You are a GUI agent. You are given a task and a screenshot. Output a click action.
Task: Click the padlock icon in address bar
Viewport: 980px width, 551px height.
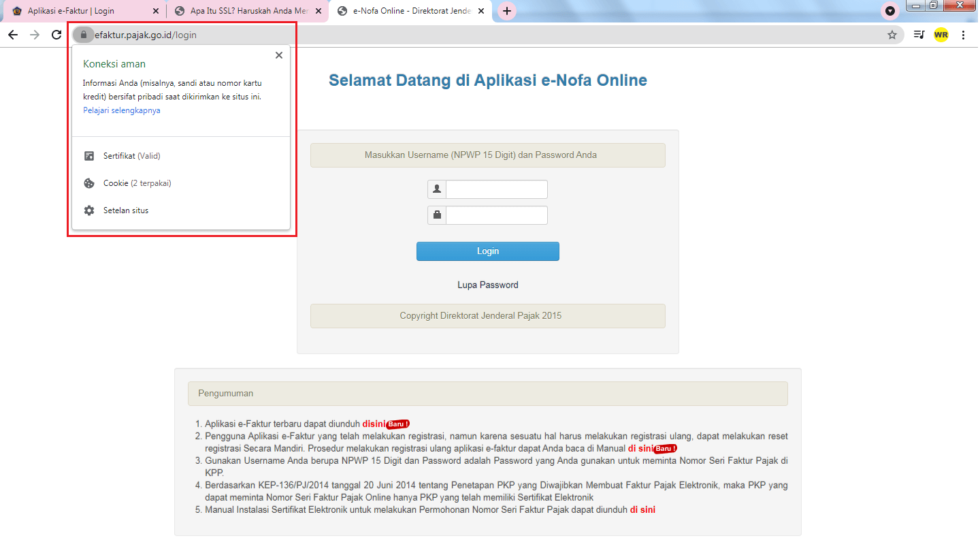[x=84, y=35]
